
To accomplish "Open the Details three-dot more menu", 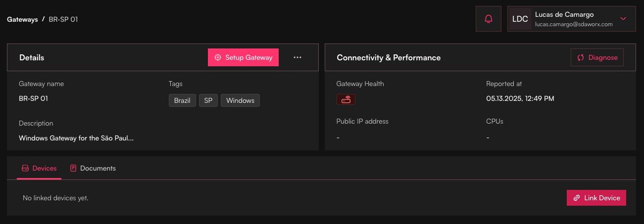I will coord(297,57).
